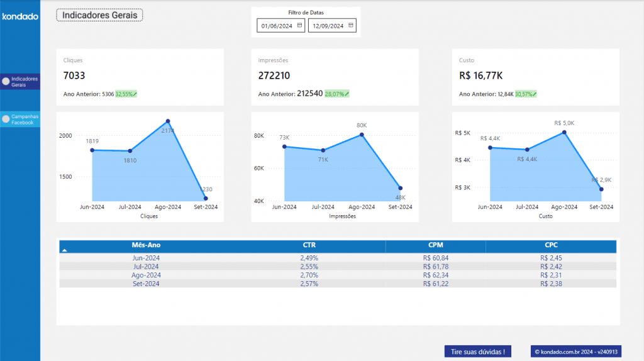This screenshot has width=644, height=361.
Task: Click the trend arrow next to 30,57%
Action: [x=535, y=94]
